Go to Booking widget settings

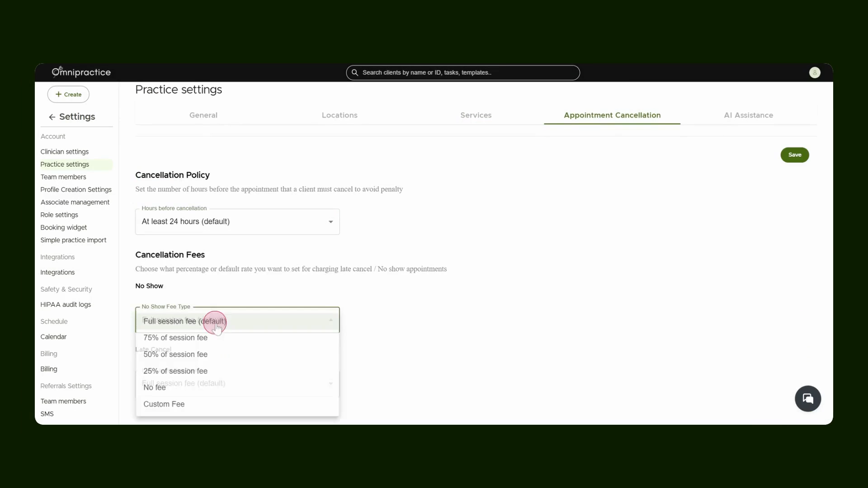[64, 227]
